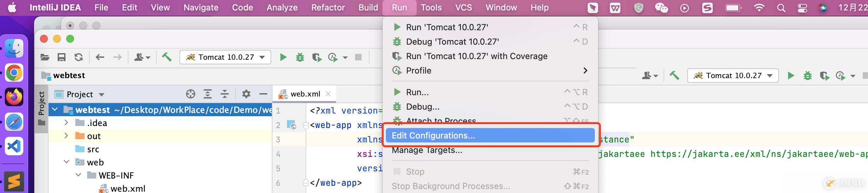Open the Build menu

point(368,8)
